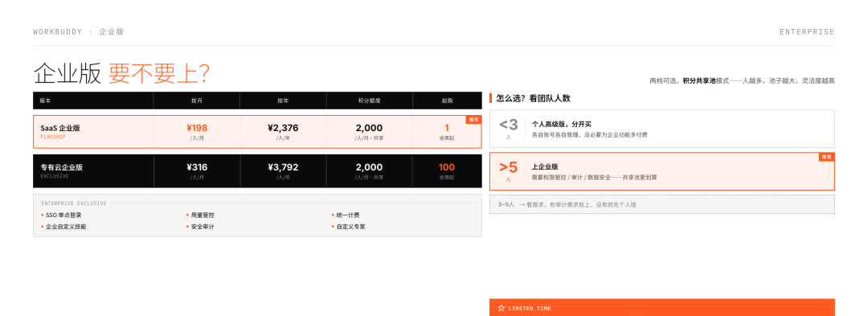Click the 用量管控 feature
The image size is (868, 316).
pyautogui.click(x=202, y=215)
